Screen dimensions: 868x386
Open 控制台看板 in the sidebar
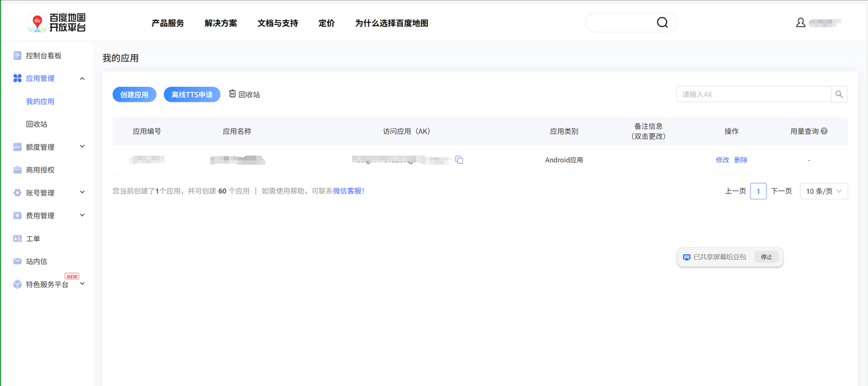[x=44, y=56]
